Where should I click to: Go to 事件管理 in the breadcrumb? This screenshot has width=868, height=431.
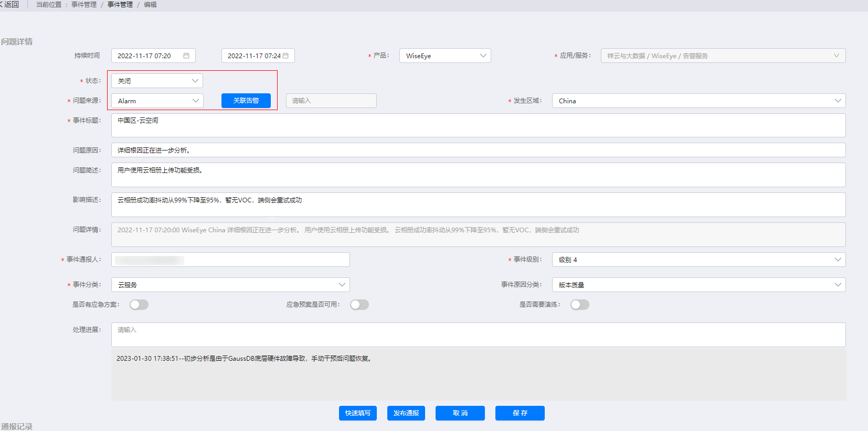(x=120, y=5)
